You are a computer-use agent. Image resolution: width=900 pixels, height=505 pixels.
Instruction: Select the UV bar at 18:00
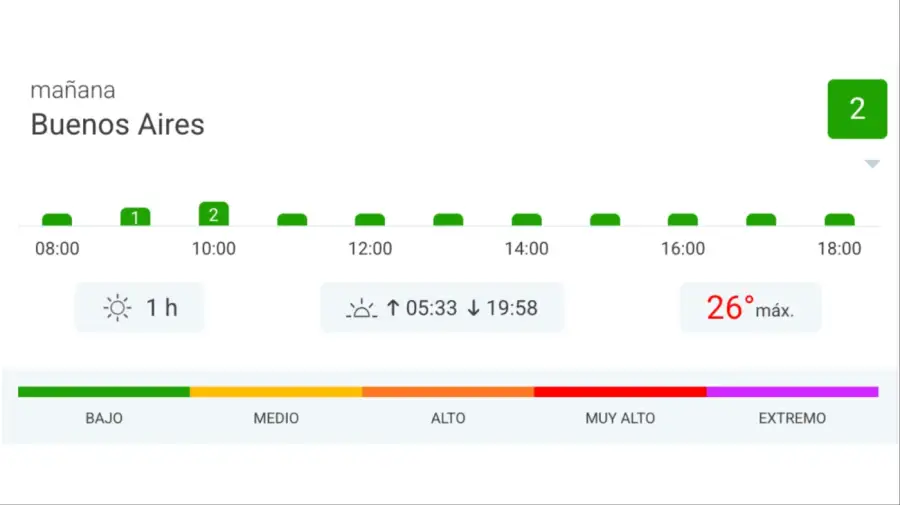click(839, 220)
